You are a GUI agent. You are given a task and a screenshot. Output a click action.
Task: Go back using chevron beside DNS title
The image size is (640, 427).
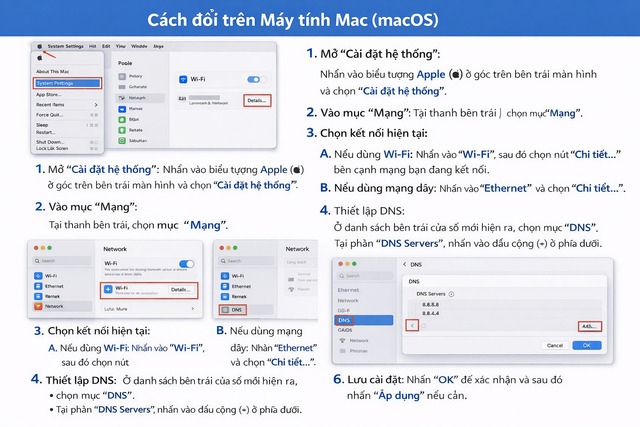coord(404,265)
